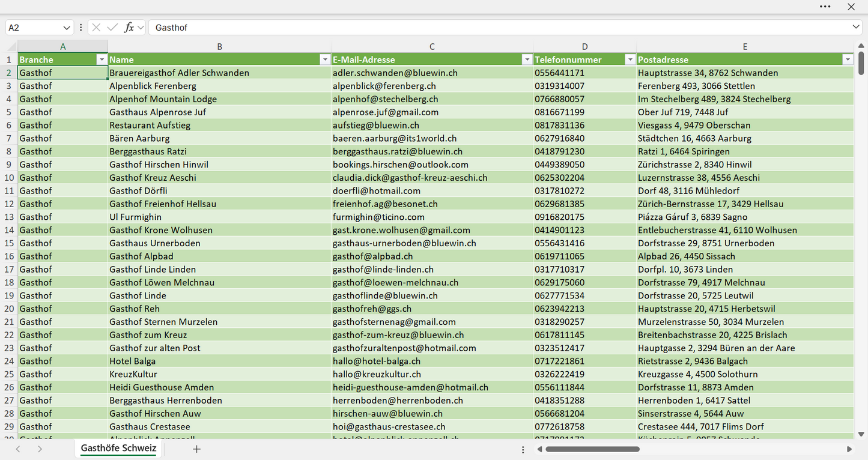Select cell Heidi Guesthouse Amden
Screen dimensions: 868x460
tap(219, 387)
